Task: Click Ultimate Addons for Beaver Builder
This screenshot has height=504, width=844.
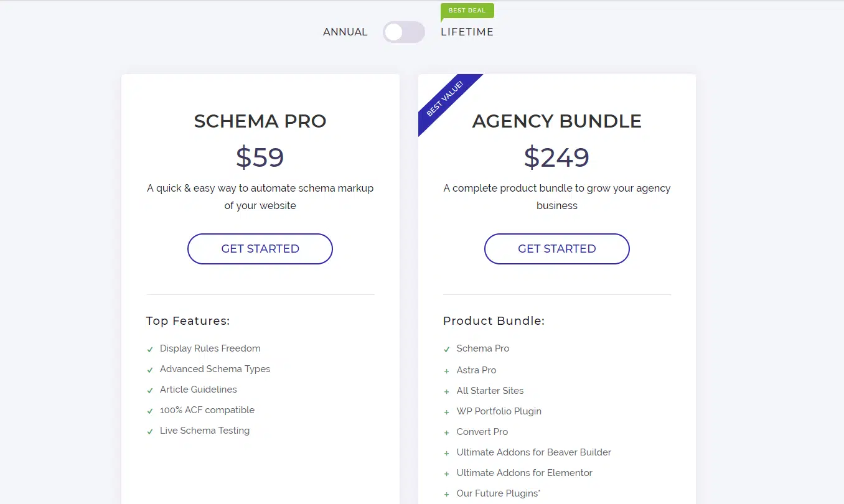Action: point(533,452)
